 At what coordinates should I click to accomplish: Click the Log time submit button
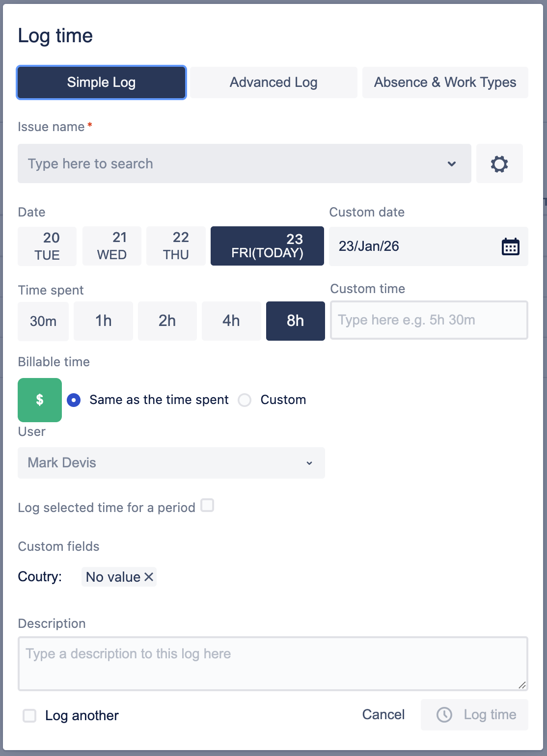[x=474, y=715]
